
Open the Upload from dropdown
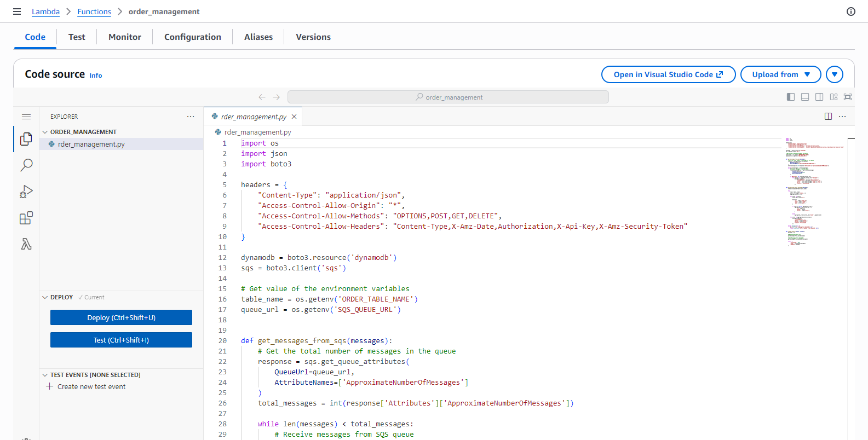[780, 74]
